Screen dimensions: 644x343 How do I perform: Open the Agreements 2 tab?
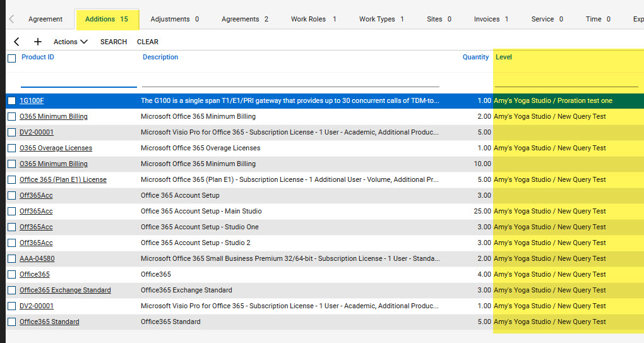245,19
